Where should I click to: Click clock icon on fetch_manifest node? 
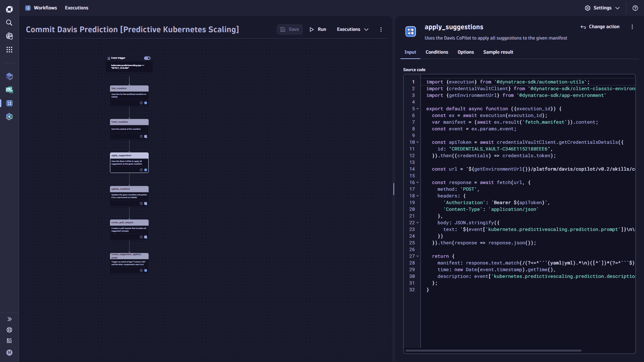coord(141,136)
